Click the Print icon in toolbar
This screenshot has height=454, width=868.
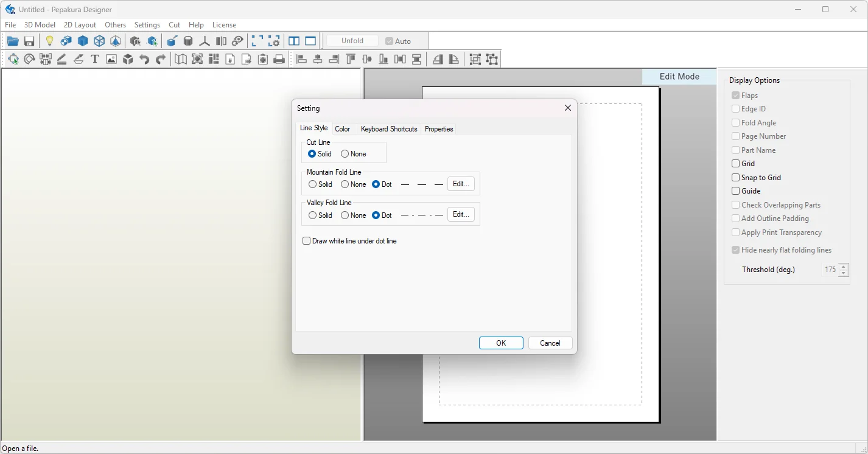279,59
